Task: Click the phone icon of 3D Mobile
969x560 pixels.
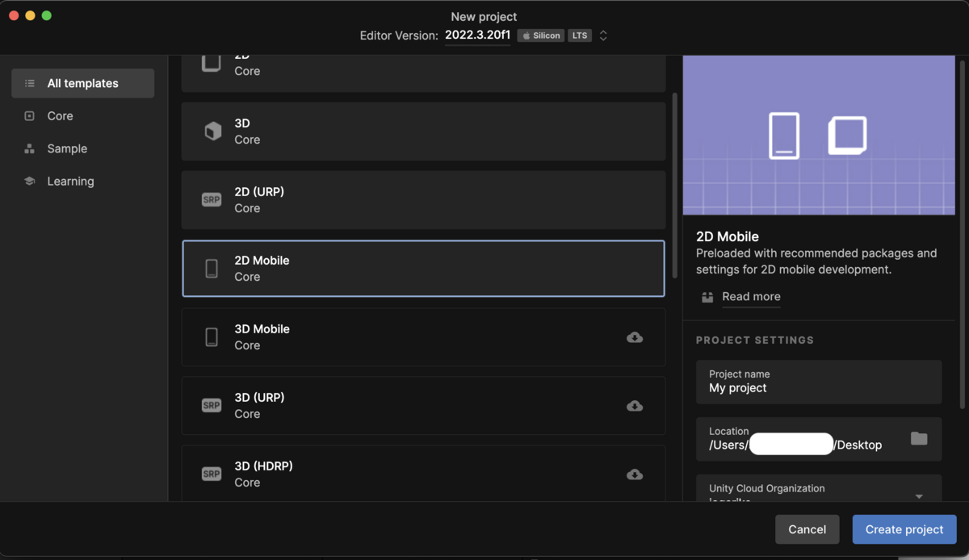Action: pos(212,337)
